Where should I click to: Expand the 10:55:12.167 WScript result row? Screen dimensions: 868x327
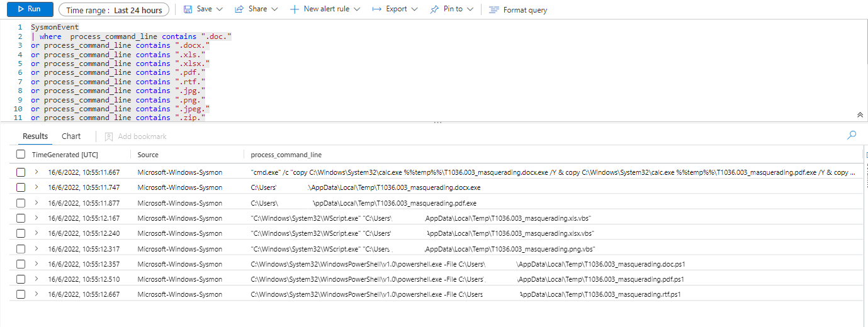37,218
